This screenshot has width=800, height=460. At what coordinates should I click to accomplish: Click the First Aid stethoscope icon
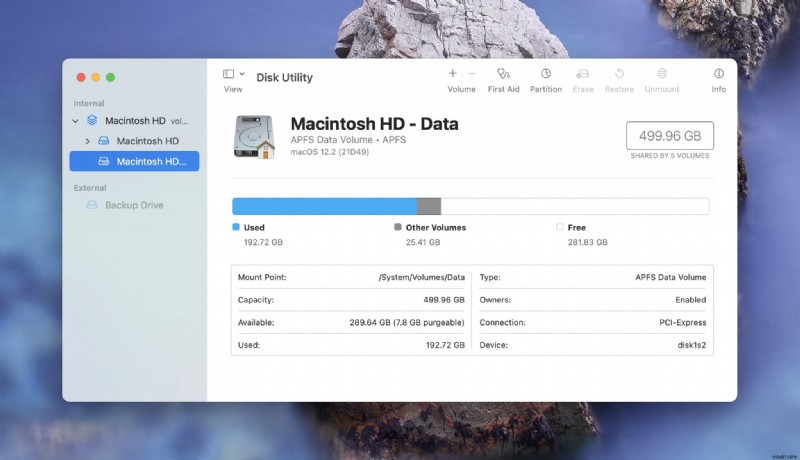point(503,74)
